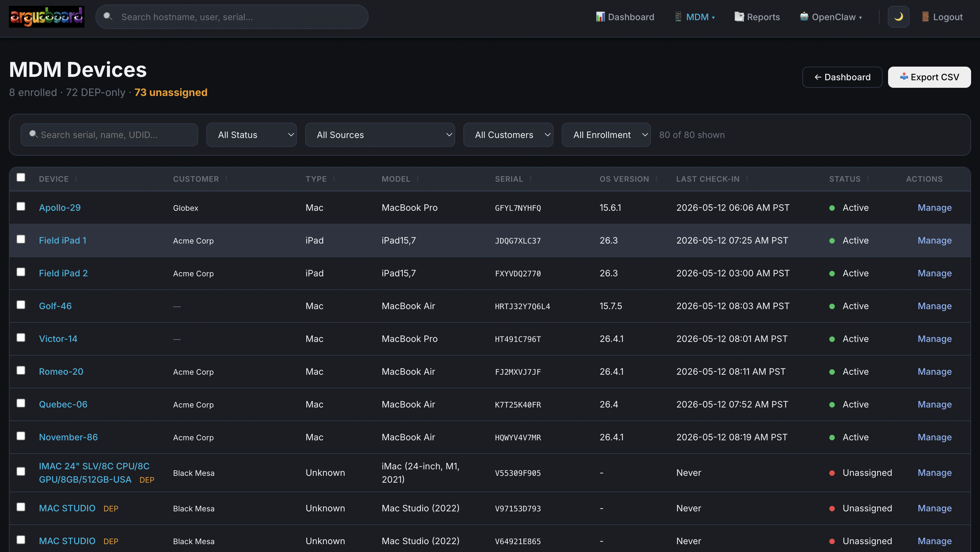
Task: Sort by Type column arrow
Action: [334, 179]
